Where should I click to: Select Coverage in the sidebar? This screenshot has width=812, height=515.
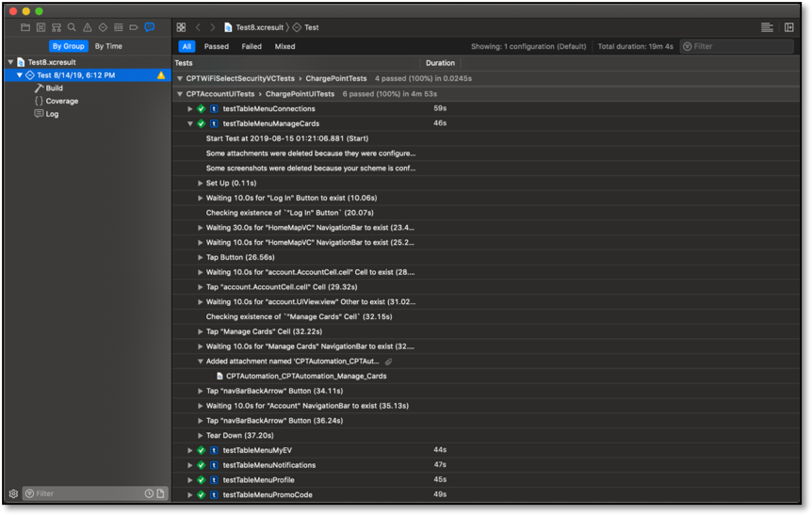(x=62, y=101)
